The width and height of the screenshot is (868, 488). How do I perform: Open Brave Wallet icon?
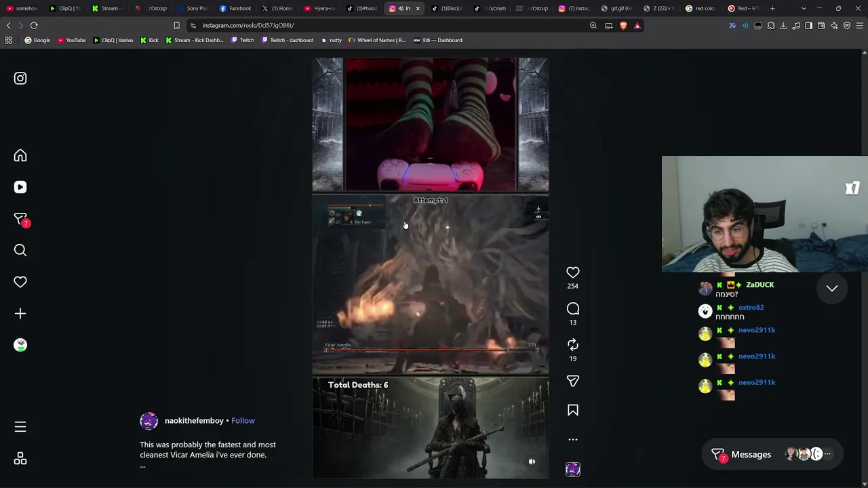821,26
